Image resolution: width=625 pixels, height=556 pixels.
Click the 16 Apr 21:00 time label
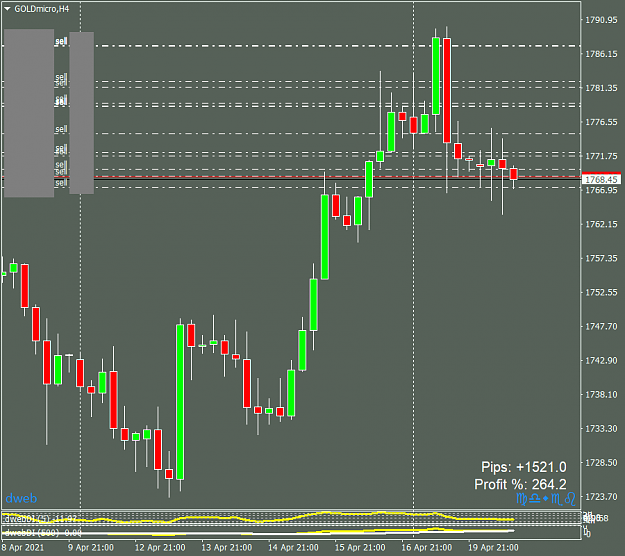[x=426, y=548]
